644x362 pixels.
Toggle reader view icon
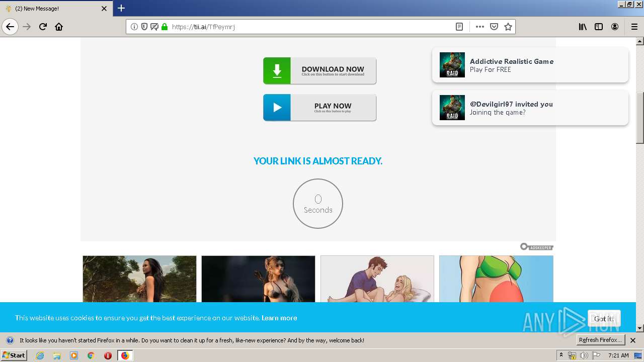point(459,27)
